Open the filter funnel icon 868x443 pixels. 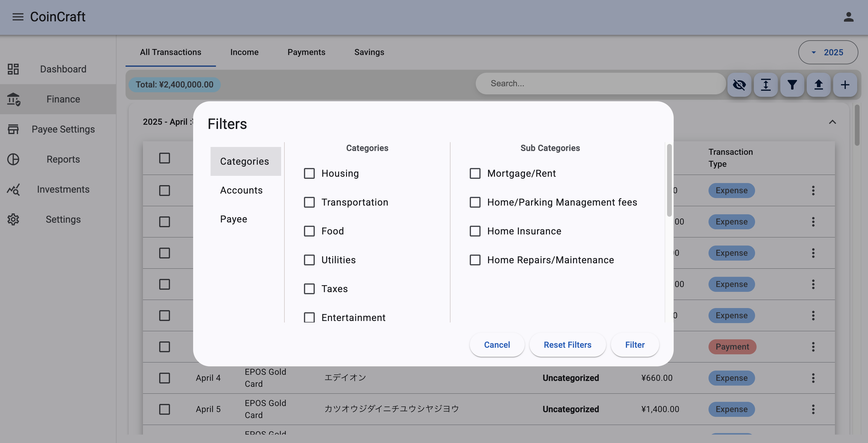coord(792,85)
